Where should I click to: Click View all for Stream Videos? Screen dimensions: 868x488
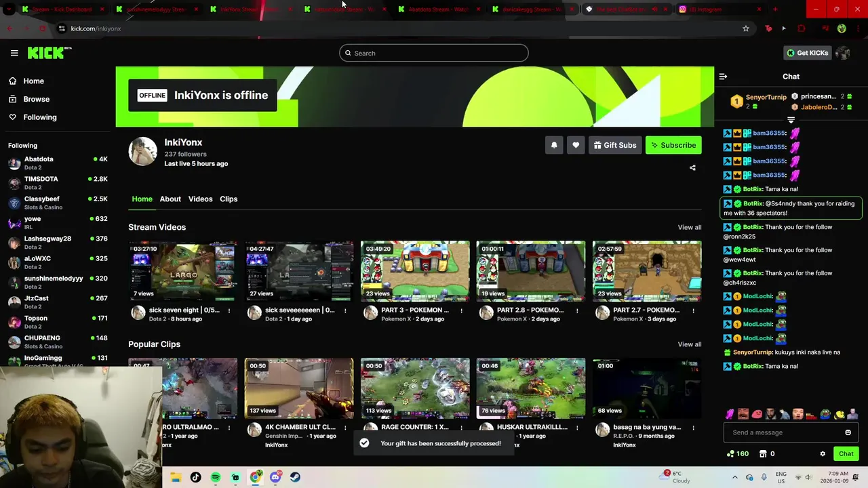pyautogui.click(x=690, y=227)
